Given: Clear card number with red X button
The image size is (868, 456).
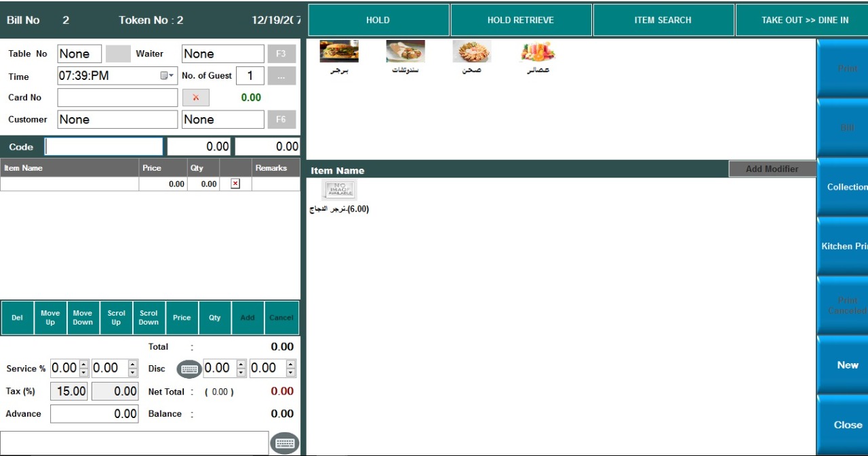Looking at the screenshot, I should 196,98.
